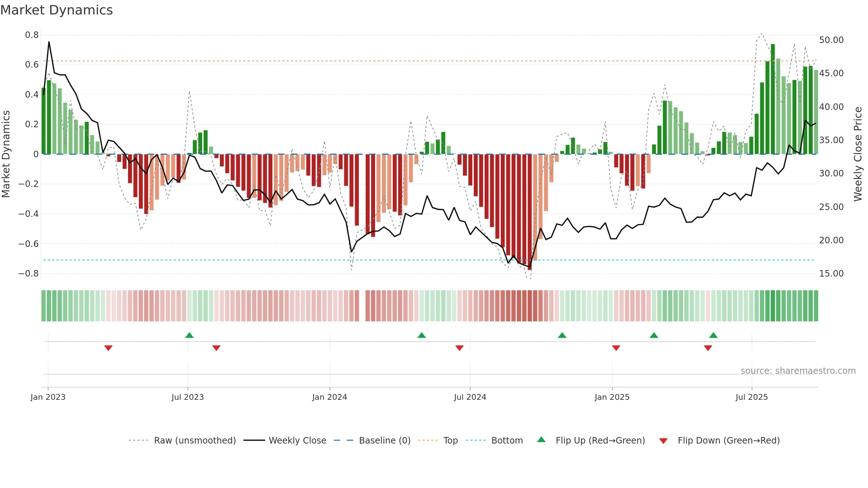Click the Jan 2023 x-axis label
The image size is (868, 488).
[48, 397]
